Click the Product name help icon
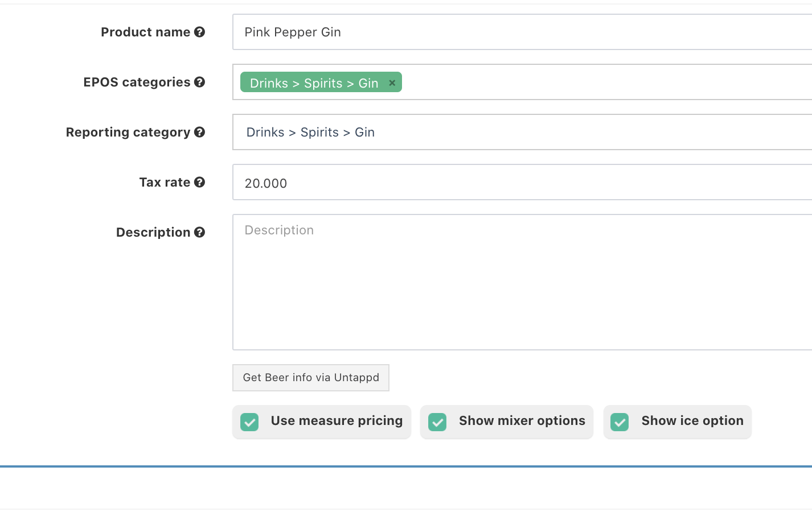This screenshot has width=812, height=512. pyautogui.click(x=199, y=32)
